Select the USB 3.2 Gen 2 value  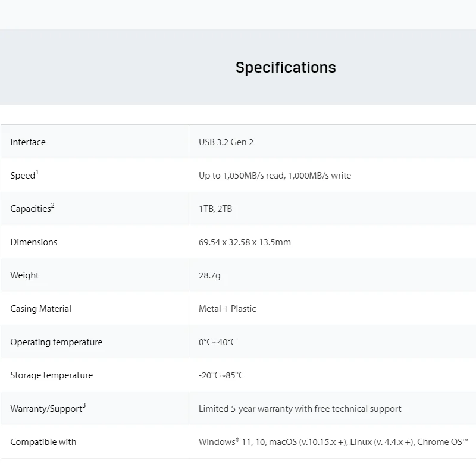(226, 142)
